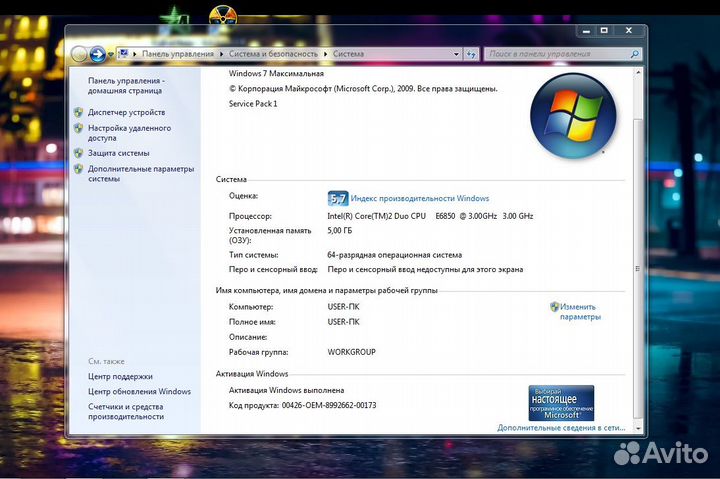
Task: Click shield icon beside 'Диспетчер устройств'
Action: point(79,112)
